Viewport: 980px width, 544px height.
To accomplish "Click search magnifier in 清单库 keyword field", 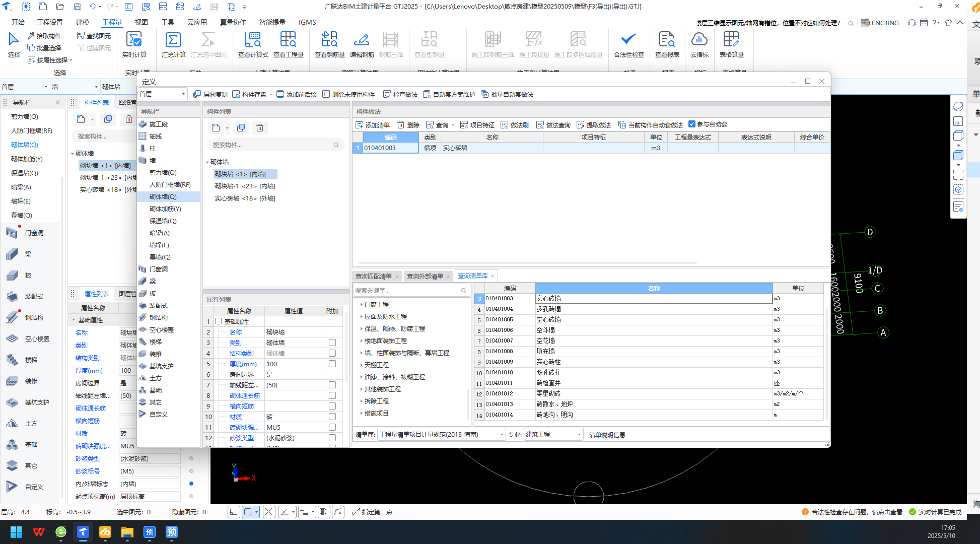I will tap(463, 291).
